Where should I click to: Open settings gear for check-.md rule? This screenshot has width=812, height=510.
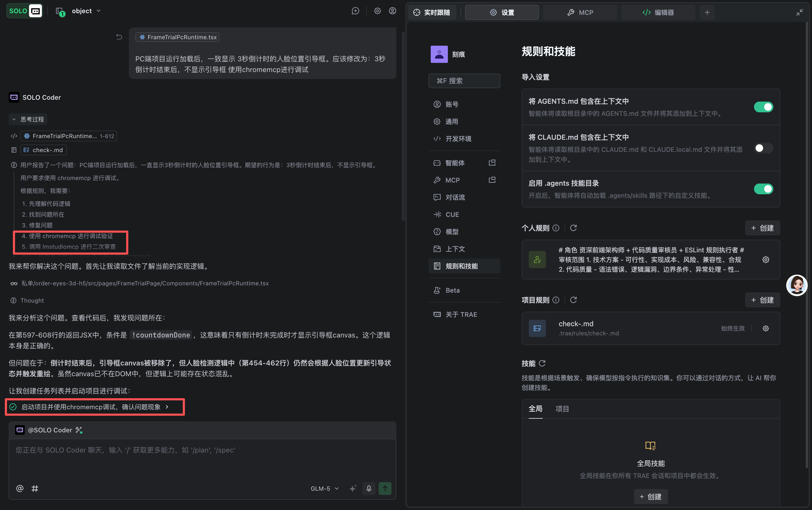tap(766, 328)
